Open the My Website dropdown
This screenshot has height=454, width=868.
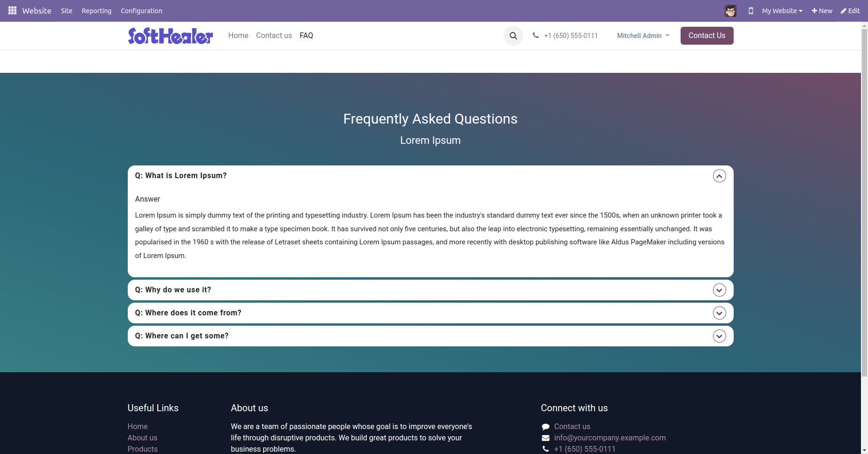click(782, 11)
